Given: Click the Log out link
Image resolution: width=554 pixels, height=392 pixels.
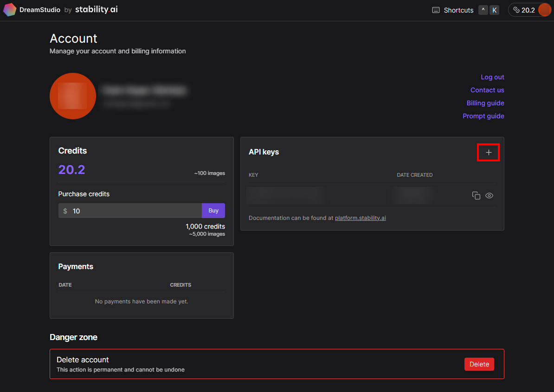Looking at the screenshot, I should 492,77.
